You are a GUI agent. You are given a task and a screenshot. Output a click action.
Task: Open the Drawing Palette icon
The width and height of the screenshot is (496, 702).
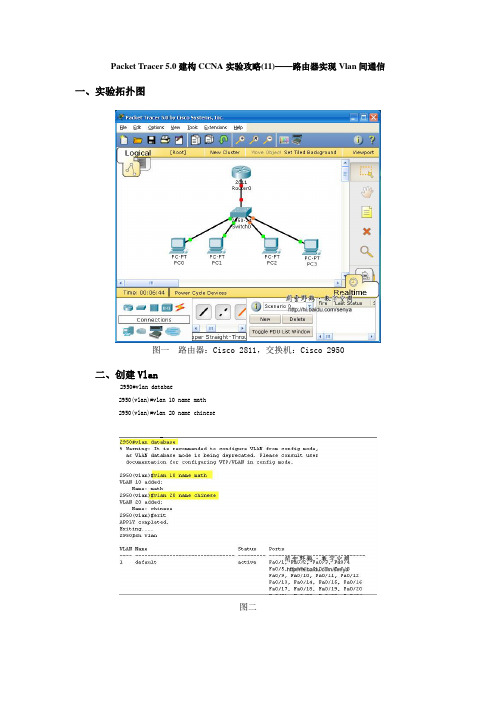(x=284, y=140)
